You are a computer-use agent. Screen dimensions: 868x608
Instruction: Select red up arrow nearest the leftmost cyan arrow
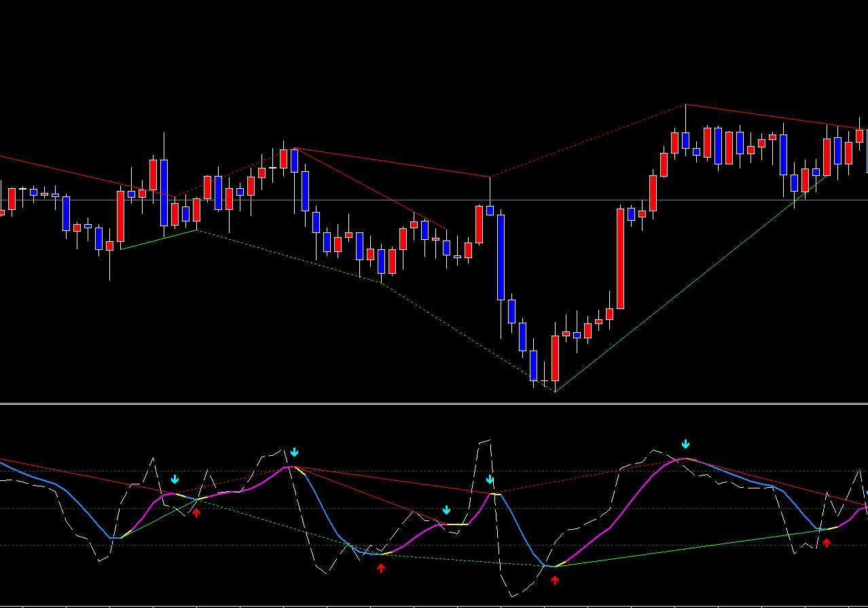click(x=196, y=513)
